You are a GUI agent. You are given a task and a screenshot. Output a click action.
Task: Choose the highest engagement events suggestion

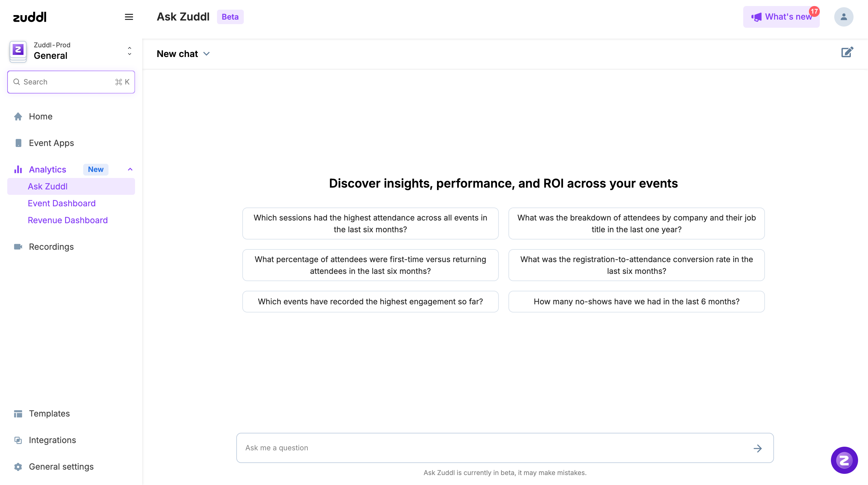370,302
